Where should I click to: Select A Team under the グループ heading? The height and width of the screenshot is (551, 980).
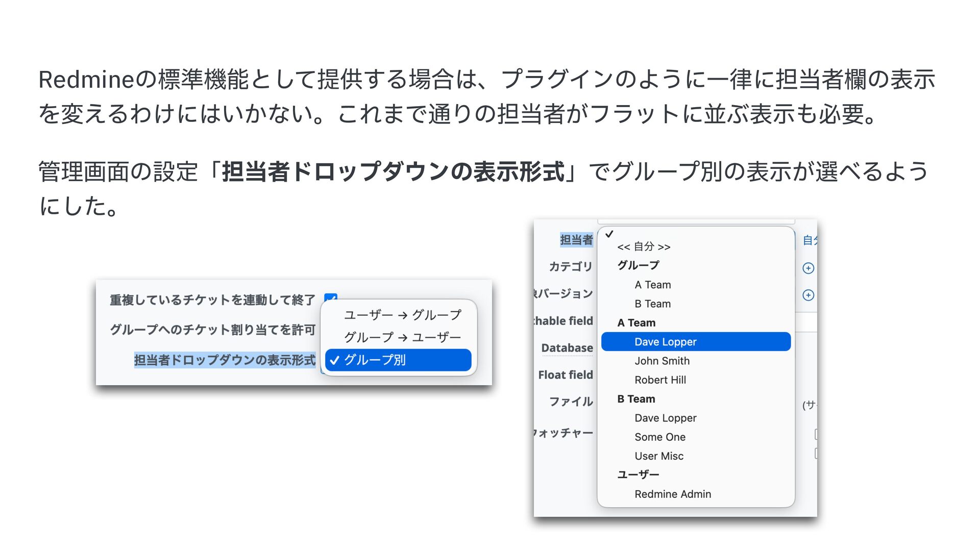click(653, 285)
